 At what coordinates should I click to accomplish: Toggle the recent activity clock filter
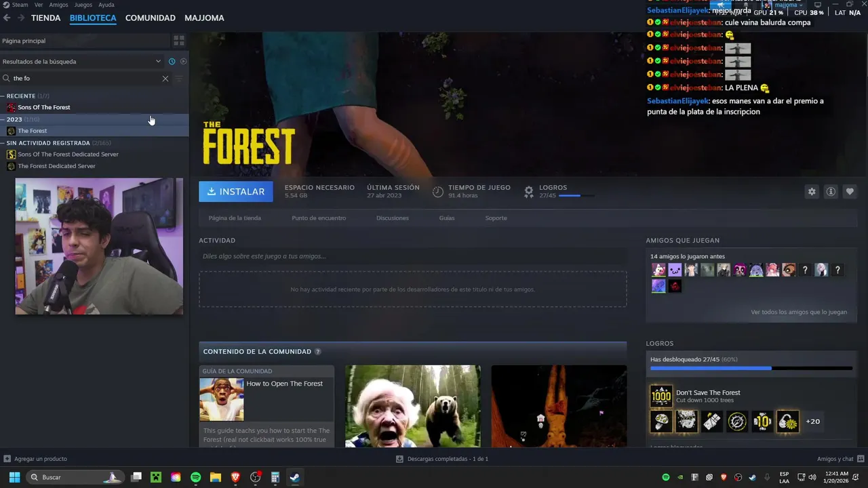tap(172, 62)
